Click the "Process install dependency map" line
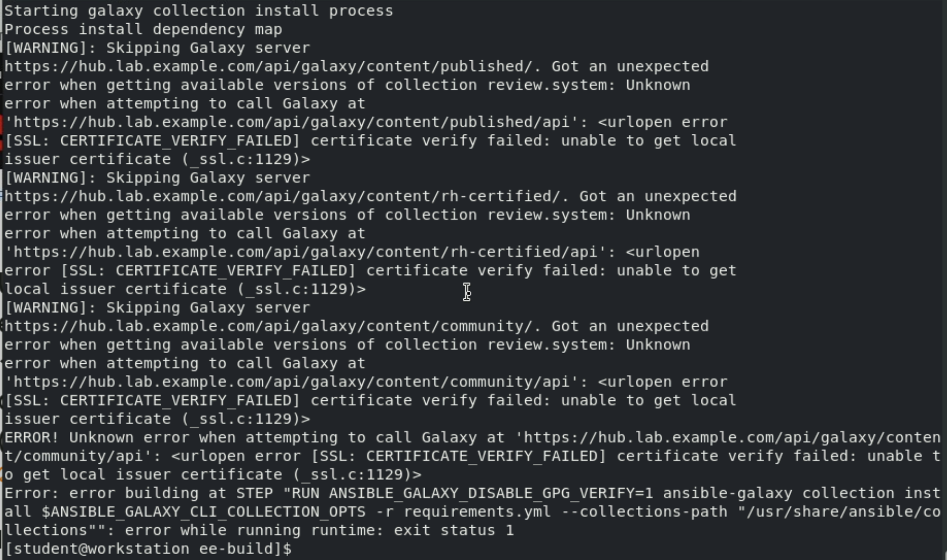 click(x=144, y=30)
